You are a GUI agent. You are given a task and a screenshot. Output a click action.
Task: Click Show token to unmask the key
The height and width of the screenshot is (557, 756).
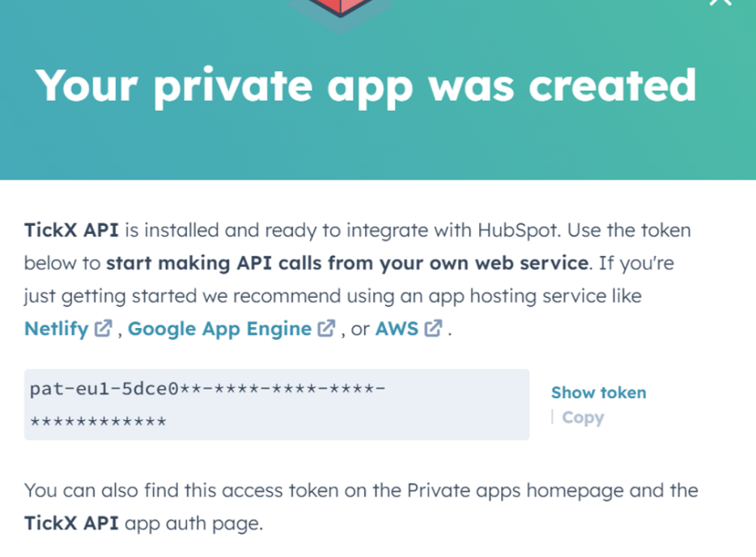[598, 393]
